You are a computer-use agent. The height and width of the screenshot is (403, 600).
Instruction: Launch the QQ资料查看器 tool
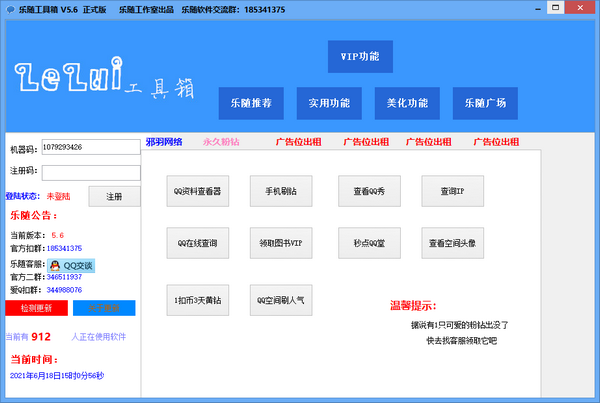[197, 189]
